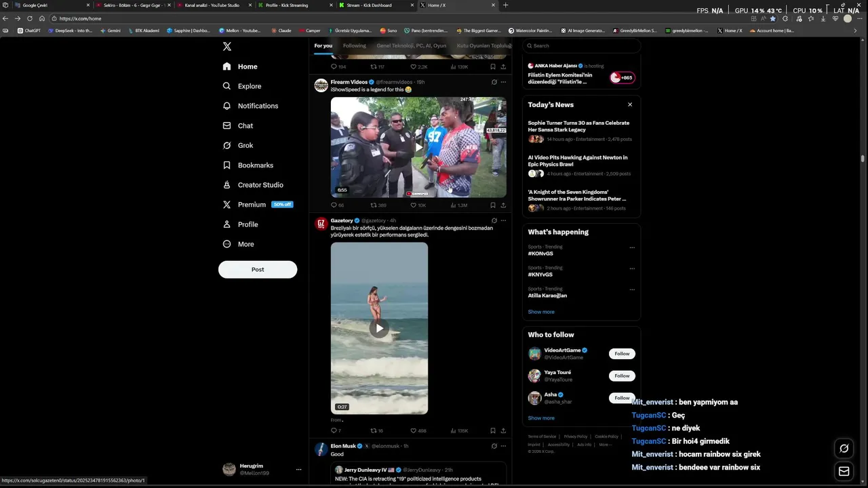This screenshot has height=488, width=868.
Task: Switch to Stream - Kick Dashboard browser tab
Action: click(375, 5)
